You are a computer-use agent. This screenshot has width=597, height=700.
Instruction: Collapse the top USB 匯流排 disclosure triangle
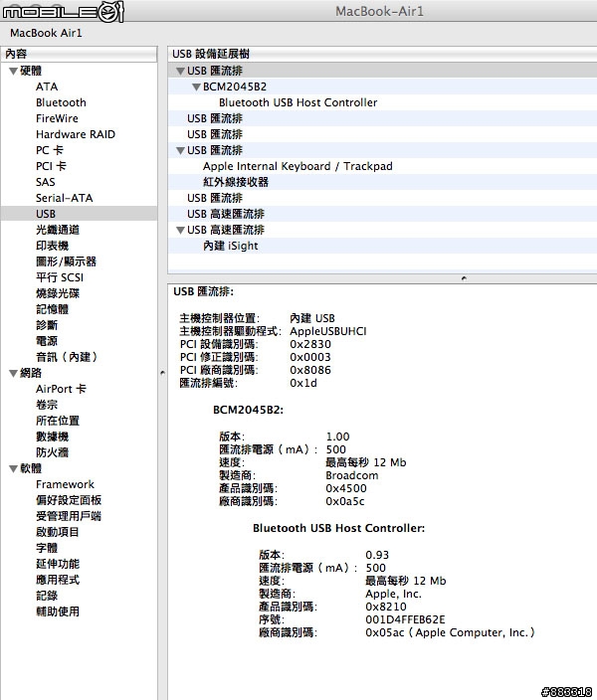pyautogui.click(x=180, y=71)
